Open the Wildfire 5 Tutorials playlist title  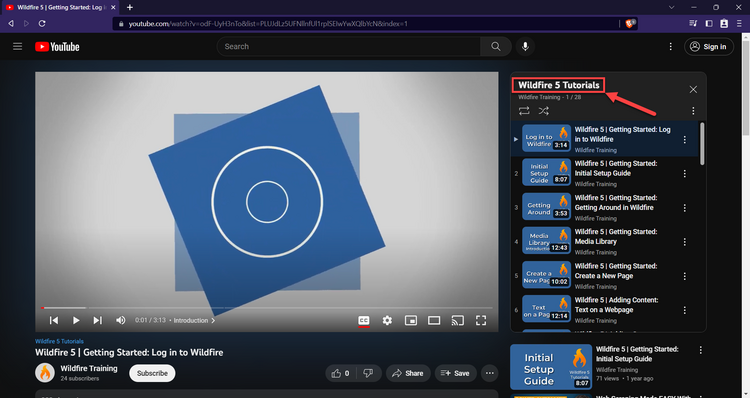coord(559,85)
